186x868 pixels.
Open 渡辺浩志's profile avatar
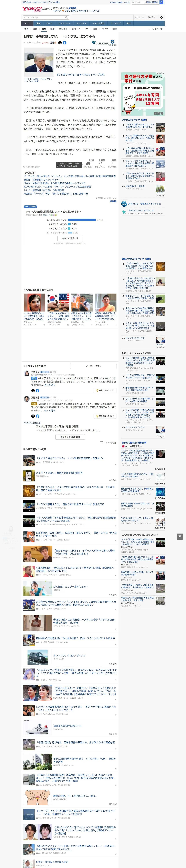click(x=27, y=399)
